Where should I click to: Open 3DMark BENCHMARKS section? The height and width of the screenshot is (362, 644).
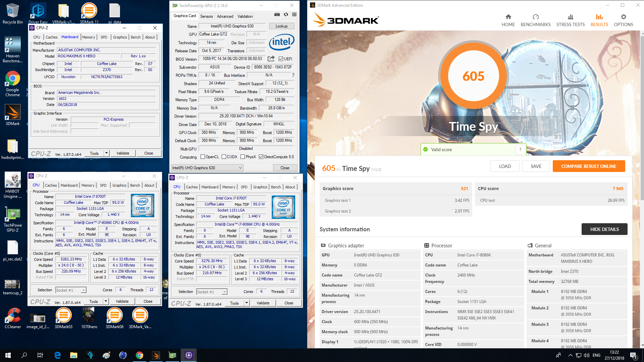point(535,20)
